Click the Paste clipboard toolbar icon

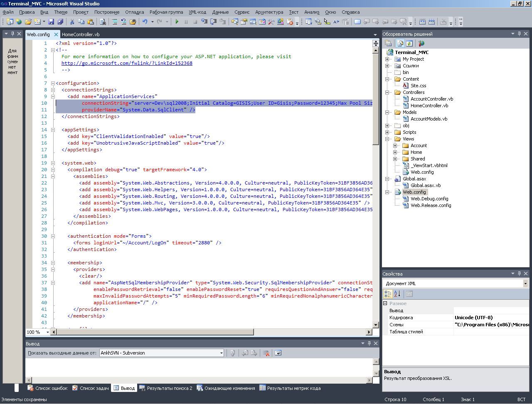pyautogui.click(x=90, y=22)
